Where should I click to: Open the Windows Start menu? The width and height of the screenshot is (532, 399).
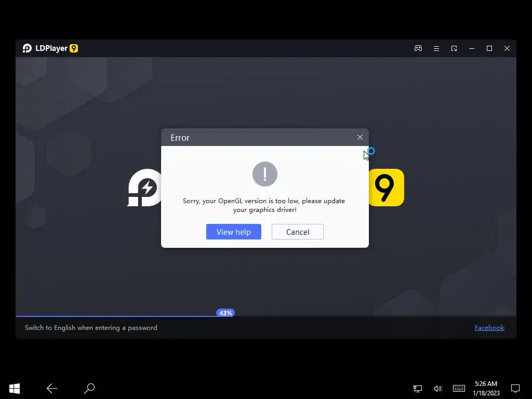pos(15,389)
